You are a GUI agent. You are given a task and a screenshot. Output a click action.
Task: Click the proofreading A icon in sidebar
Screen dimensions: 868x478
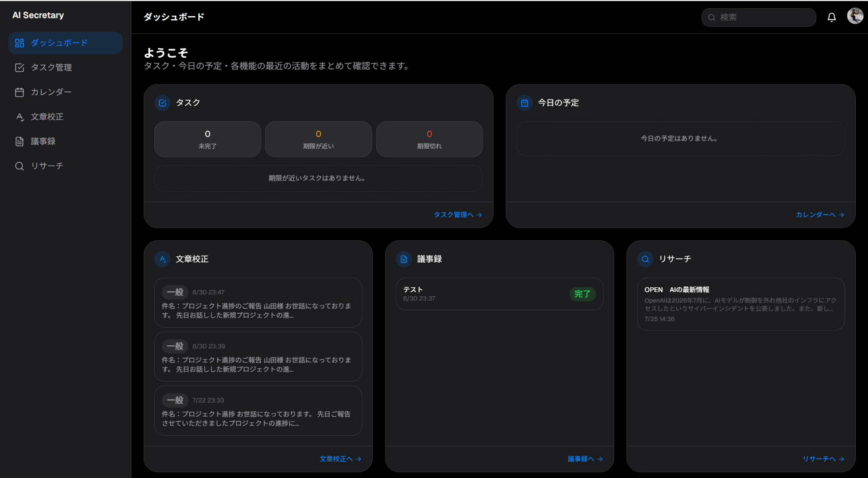(19, 117)
